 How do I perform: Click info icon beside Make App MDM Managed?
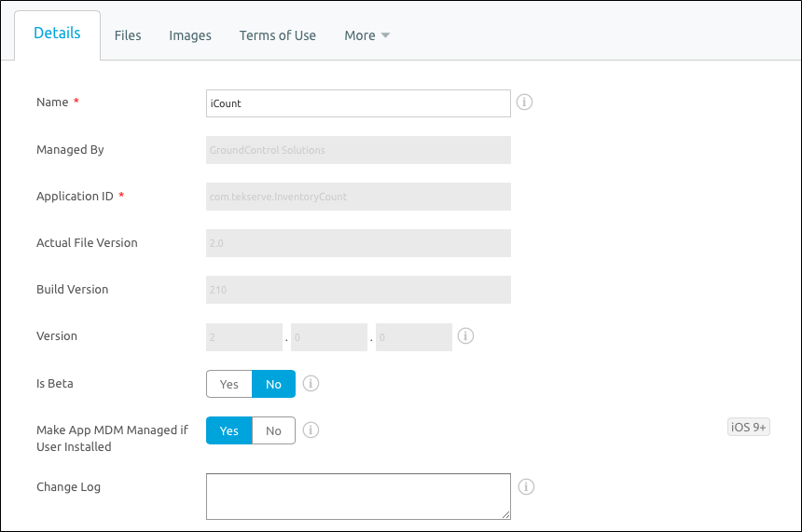tap(311, 430)
